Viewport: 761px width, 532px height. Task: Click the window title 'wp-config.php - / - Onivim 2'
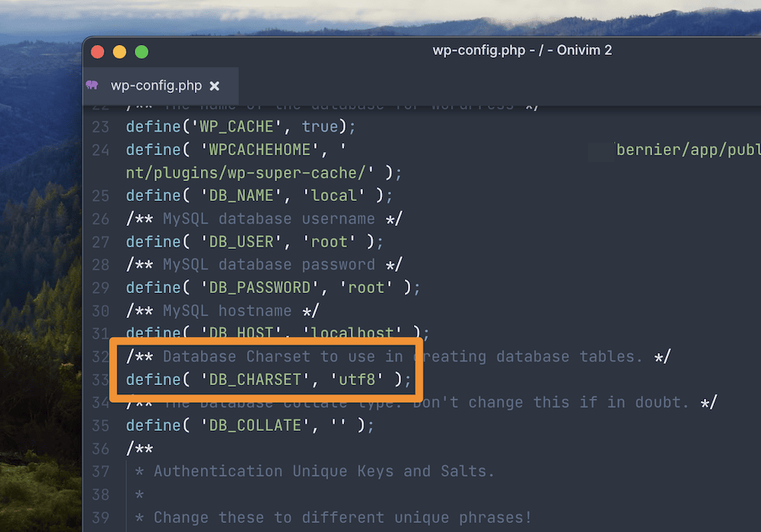tap(522, 50)
